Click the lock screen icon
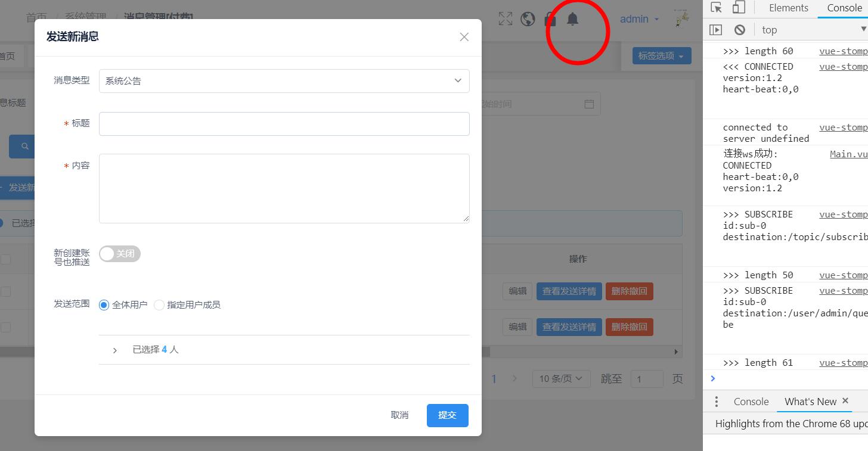 coord(550,20)
